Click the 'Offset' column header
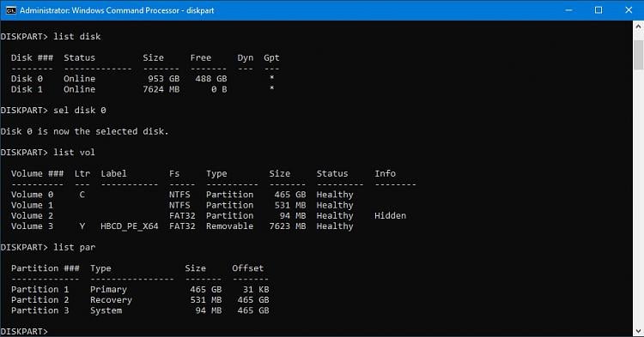This screenshot has width=644, height=337. tap(247, 268)
